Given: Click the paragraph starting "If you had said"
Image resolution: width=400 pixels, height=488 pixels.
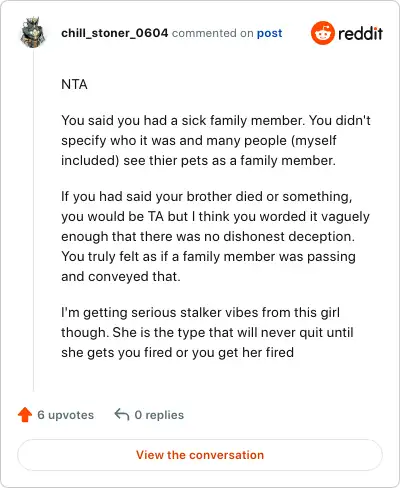Looking at the screenshot, I should tap(215, 236).
